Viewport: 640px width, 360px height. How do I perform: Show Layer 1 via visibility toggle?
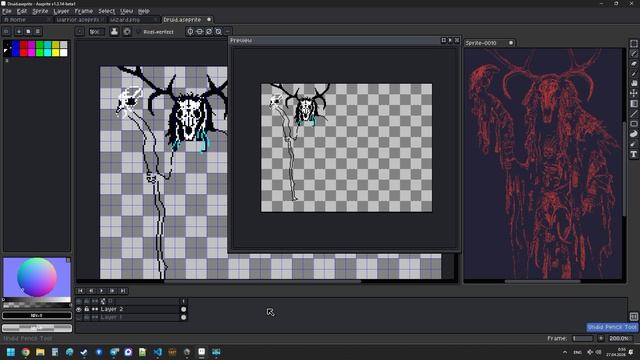click(x=79, y=317)
